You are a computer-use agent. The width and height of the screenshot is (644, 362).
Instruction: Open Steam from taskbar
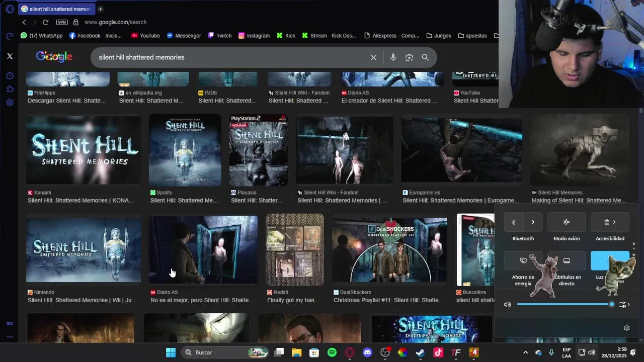click(x=420, y=352)
